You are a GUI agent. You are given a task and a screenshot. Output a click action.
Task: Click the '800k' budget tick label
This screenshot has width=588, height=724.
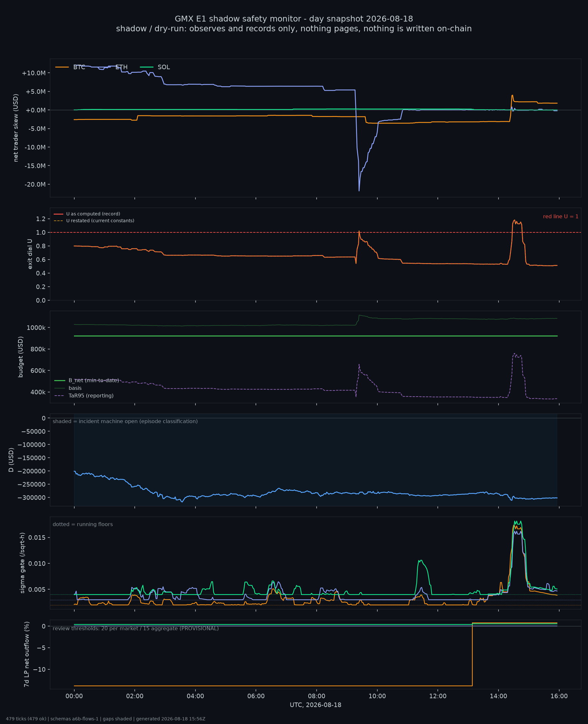[38, 349]
